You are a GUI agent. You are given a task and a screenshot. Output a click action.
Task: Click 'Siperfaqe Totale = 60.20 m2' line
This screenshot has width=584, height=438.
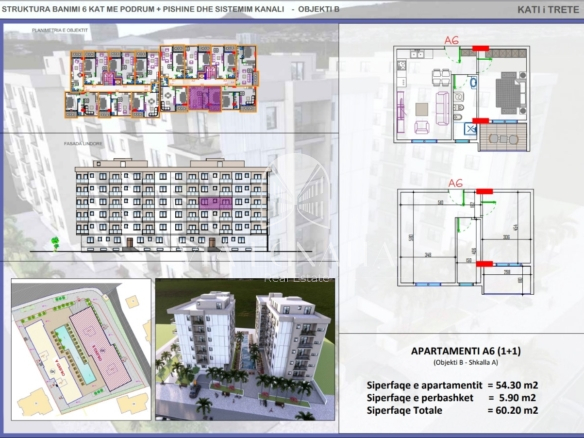pos(452,410)
